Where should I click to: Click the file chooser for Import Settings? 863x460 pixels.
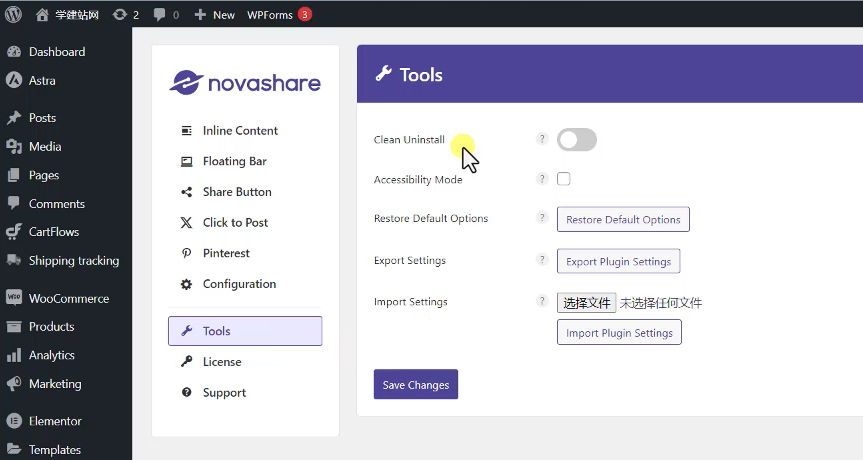pyautogui.click(x=586, y=303)
